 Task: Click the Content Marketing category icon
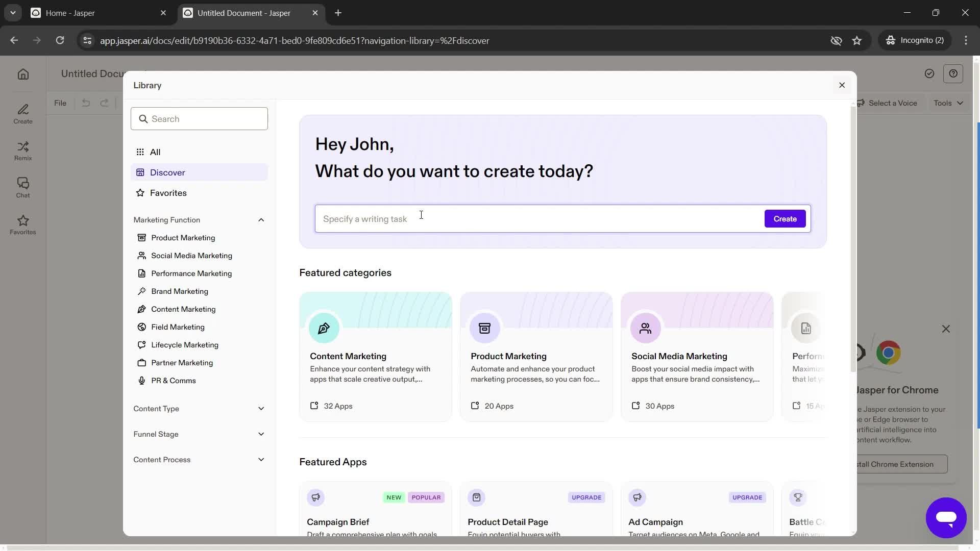tap(323, 328)
